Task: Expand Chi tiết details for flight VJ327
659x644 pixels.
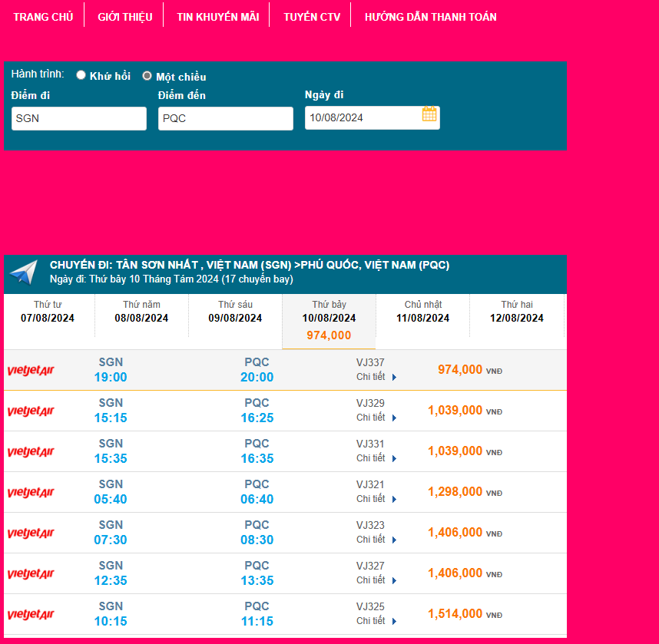Action: tap(376, 580)
